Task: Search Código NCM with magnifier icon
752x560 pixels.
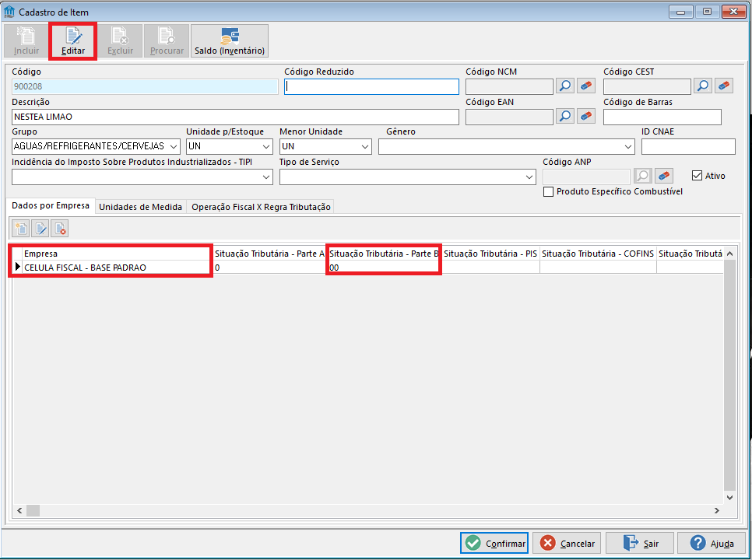Action: [565, 86]
